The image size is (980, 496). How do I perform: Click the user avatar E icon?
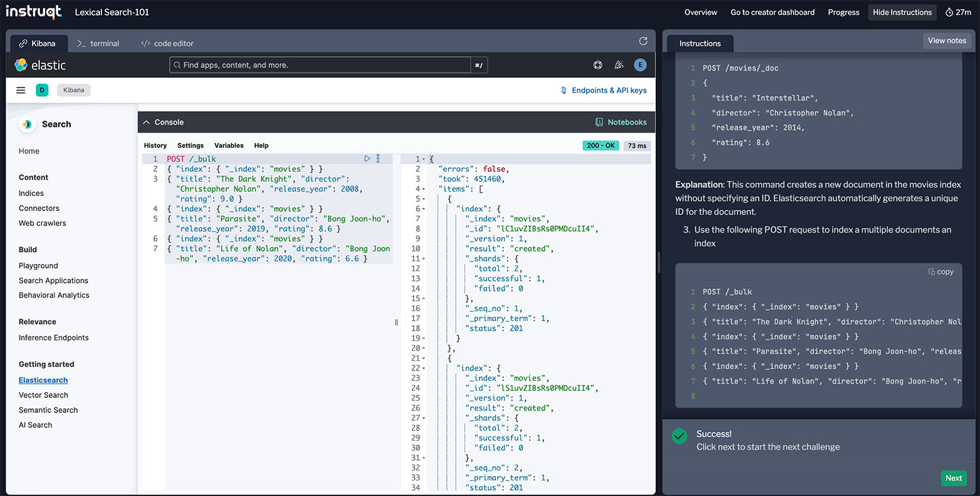pos(640,65)
